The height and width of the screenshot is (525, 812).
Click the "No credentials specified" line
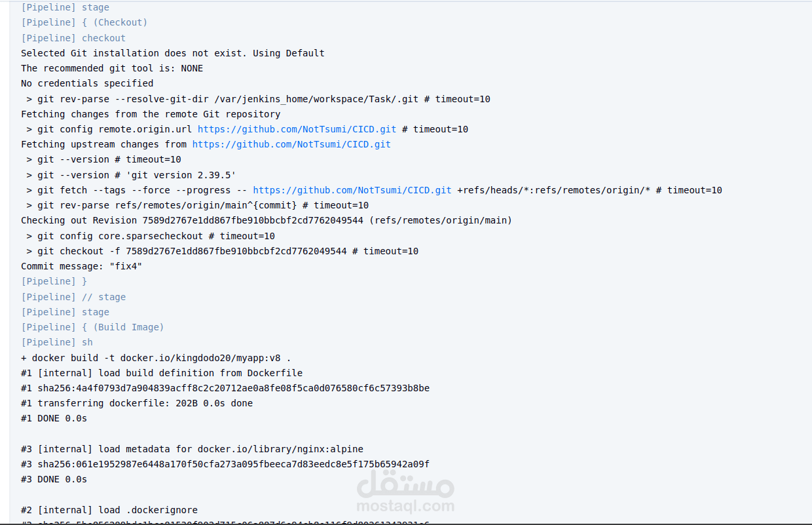tap(87, 83)
